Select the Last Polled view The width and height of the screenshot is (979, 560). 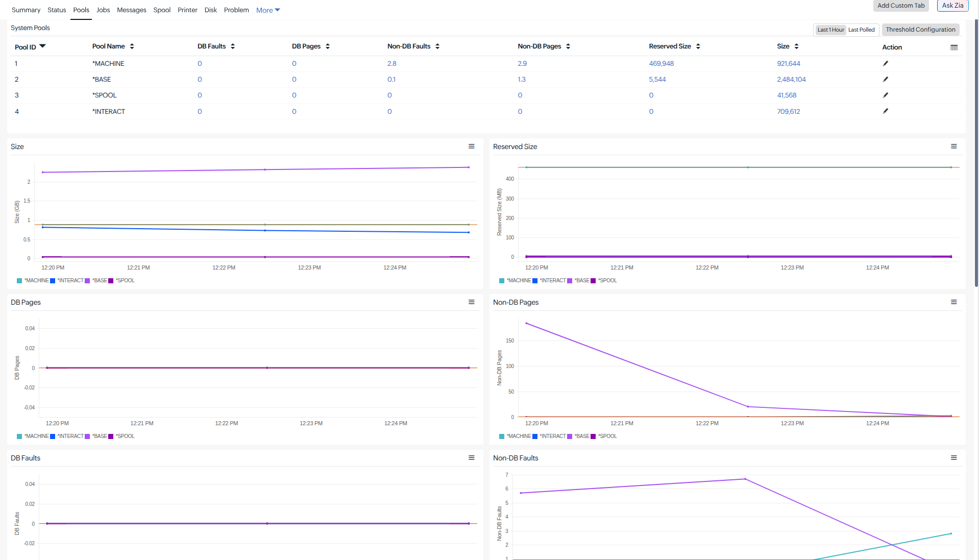862,30
